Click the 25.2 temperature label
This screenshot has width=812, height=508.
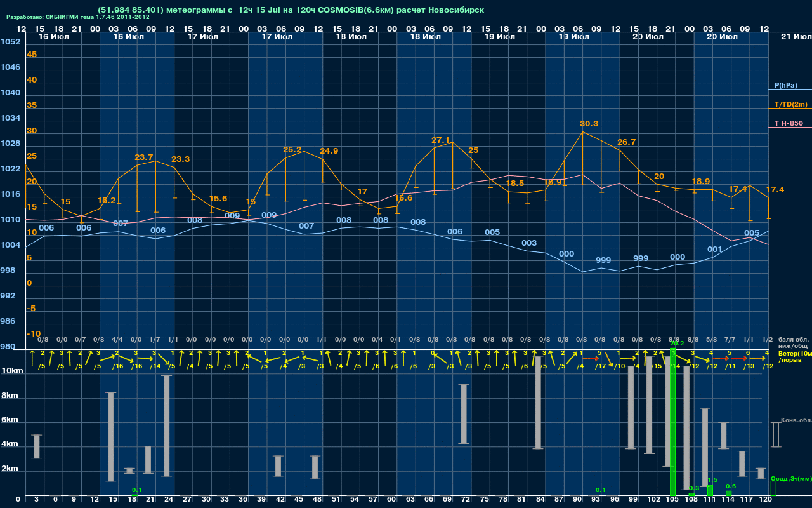[x=292, y=150]
